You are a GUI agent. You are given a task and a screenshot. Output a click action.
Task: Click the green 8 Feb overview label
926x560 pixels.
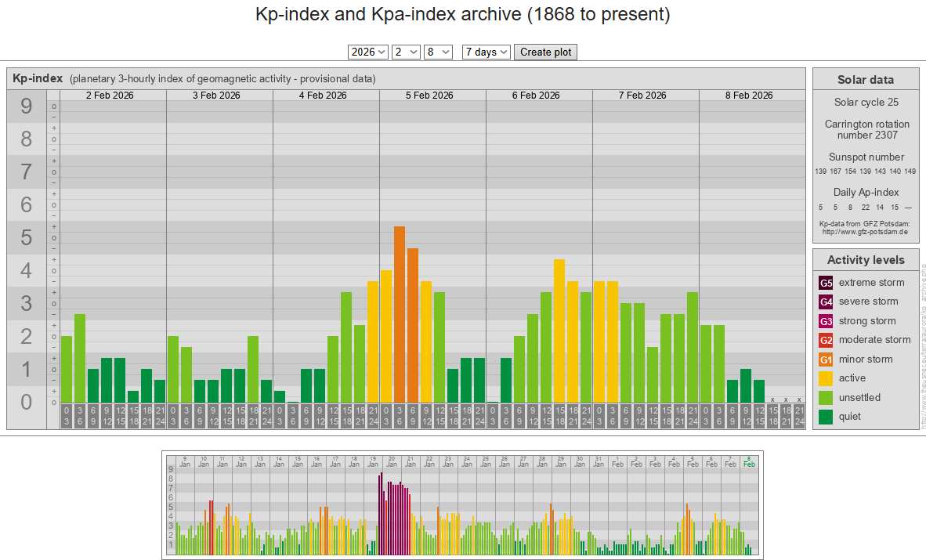(x=749, y=461)
